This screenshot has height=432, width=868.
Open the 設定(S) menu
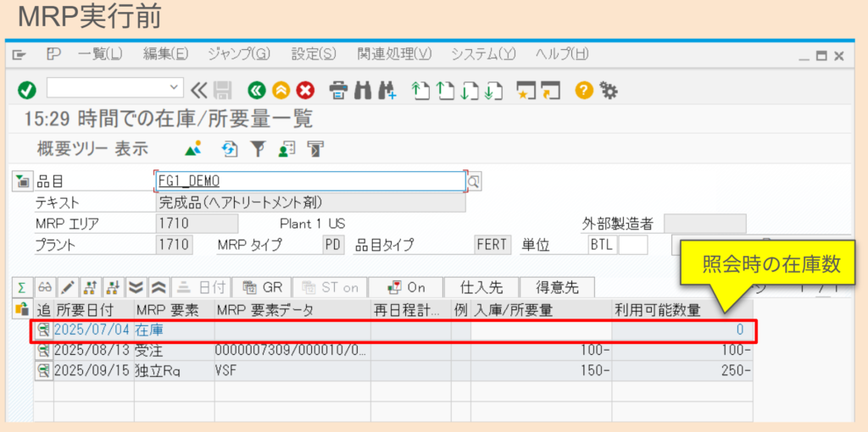(314, 54)
